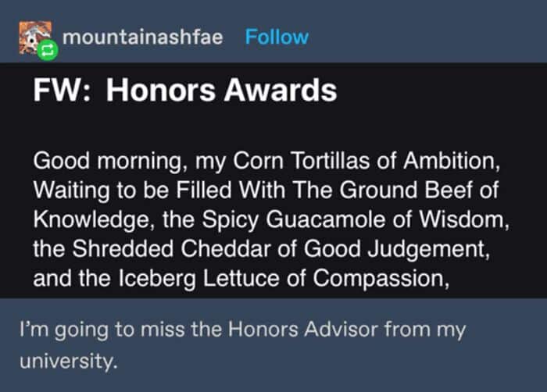Click the word 'Honors' in the email heading
The image size is (547, 392).
[x=161, y=90]
